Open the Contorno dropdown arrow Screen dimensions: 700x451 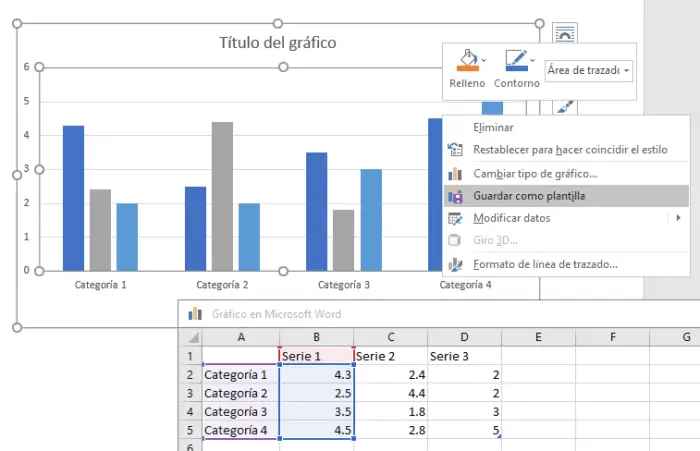(x=533, y=60)
